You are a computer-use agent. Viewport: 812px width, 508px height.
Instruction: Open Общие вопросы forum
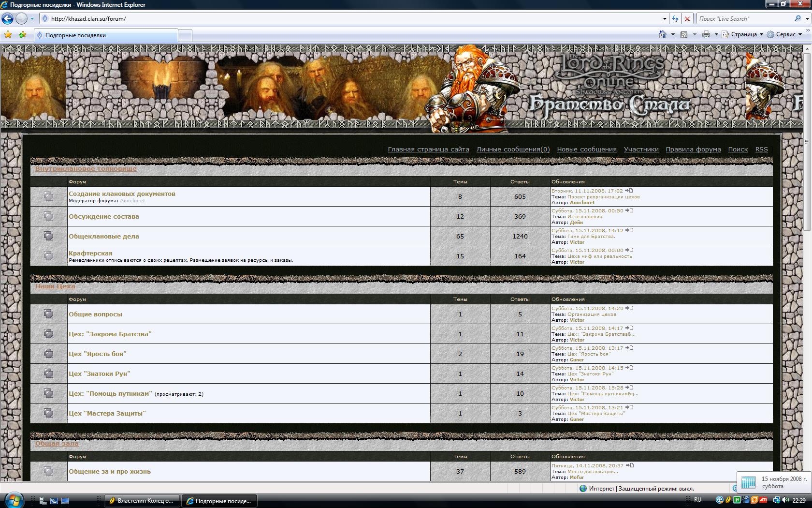click(95, 314)
